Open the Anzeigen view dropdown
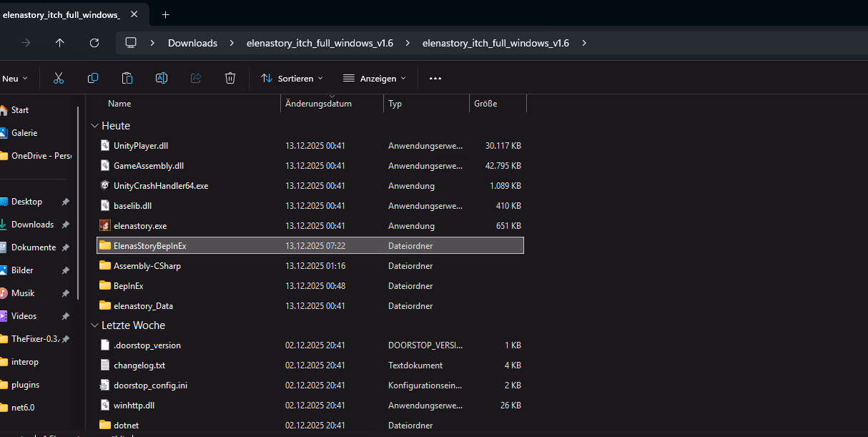Screen dimensions: 868x437 coord(374,78)
